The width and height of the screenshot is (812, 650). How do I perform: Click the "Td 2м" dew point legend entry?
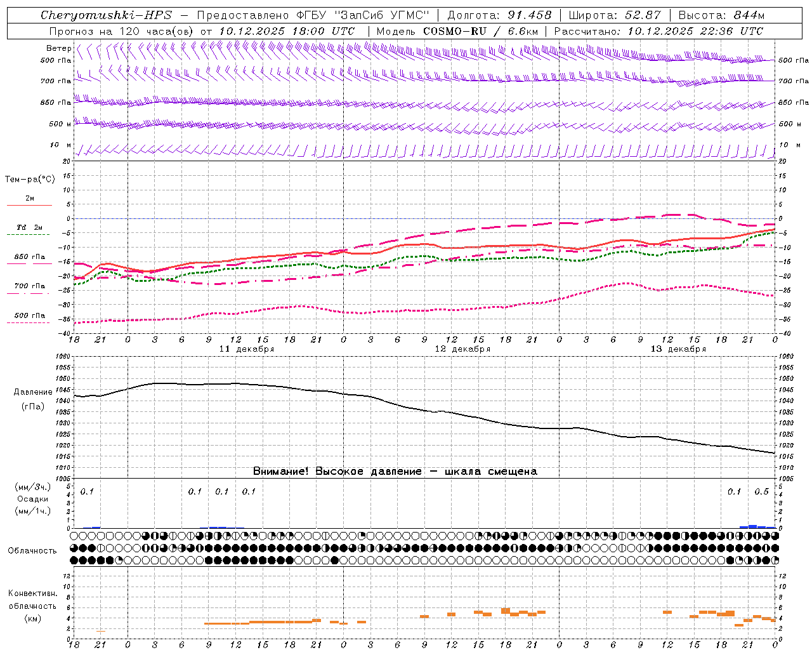[29, 227]
